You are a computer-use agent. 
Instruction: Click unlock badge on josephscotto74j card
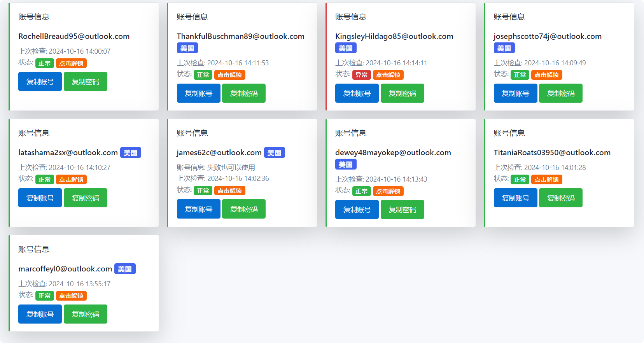tap(547, 75)
